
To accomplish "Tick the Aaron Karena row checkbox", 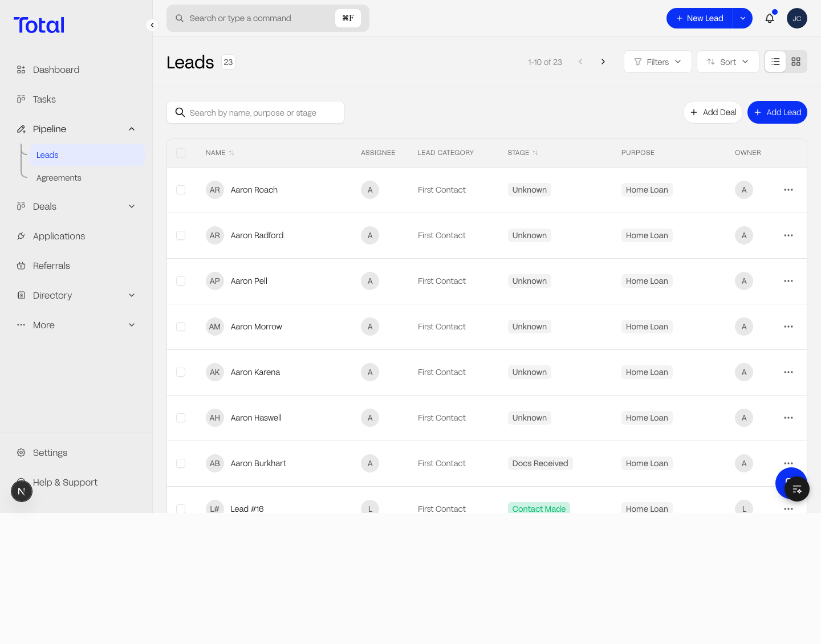I will [181, 372].
